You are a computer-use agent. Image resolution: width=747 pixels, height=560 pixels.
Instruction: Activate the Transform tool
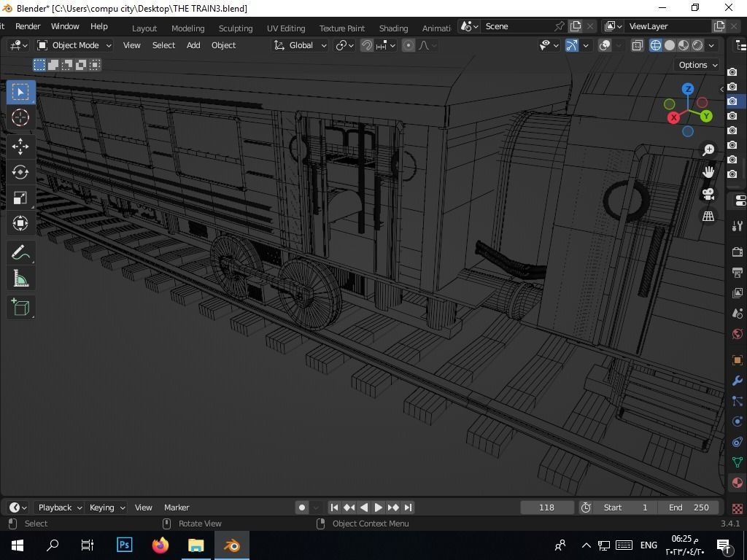point(20,223)
